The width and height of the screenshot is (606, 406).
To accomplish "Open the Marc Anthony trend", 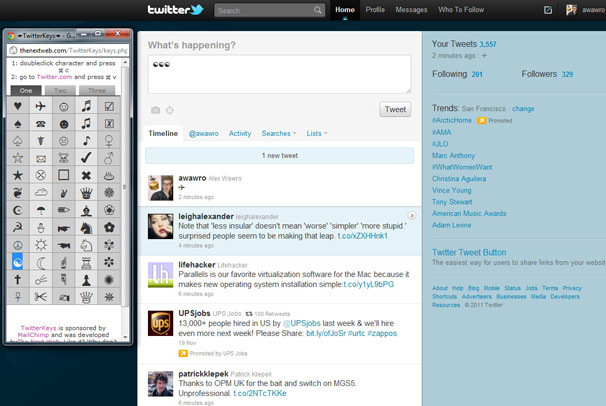I will 453,155.
